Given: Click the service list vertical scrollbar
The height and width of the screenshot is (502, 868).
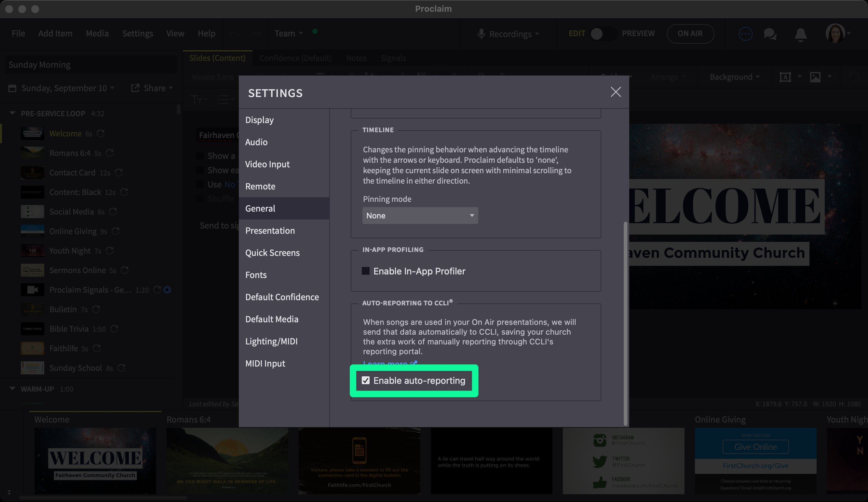Looking at the screenshot, I should [x=178, y=109].
